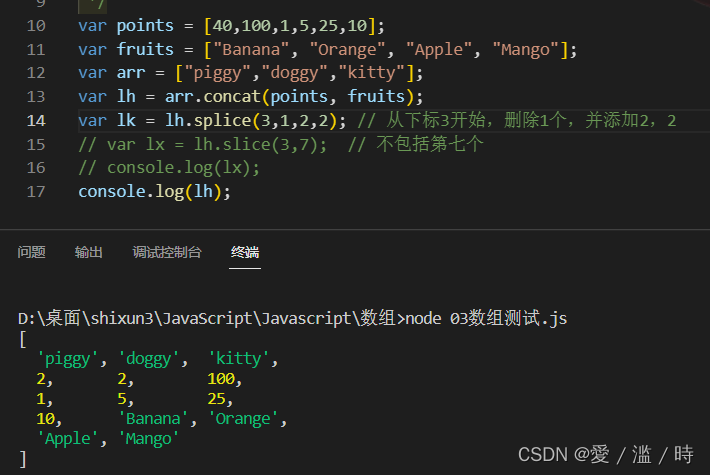Click console.log(lh) on line 17
710x475 pixels.
154,192
